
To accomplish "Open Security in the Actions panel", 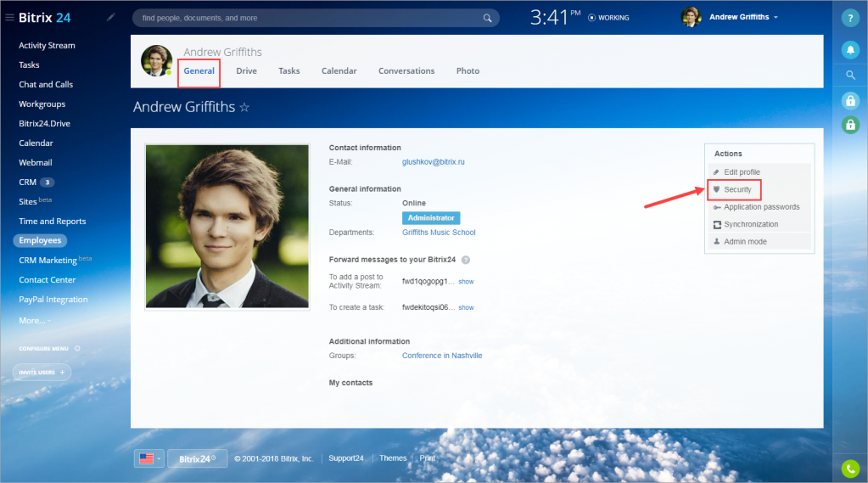I will tap(737, 189).
